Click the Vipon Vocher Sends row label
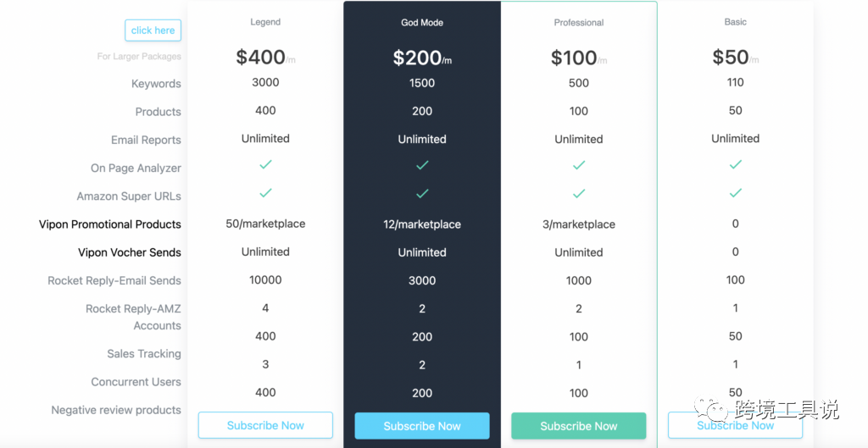The width and height of the screenshot is (868, 448). coord(130,252)
